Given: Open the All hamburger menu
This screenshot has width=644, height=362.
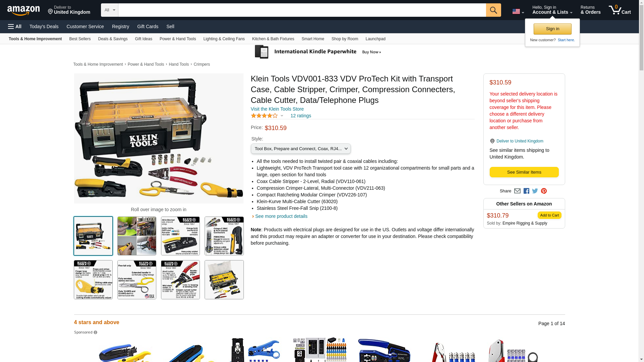Looking at the screenshot, I should coord(15,26).
